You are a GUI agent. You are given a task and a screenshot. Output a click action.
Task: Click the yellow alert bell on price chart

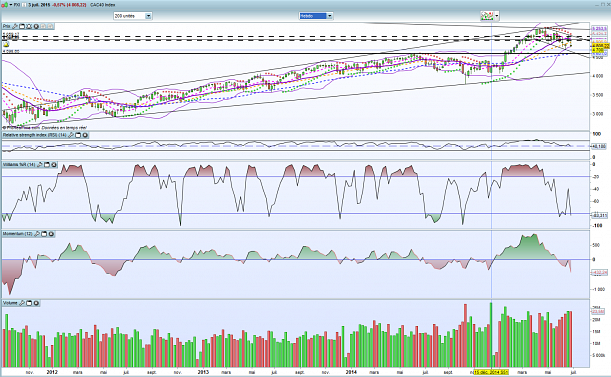[x=6, y=44]
